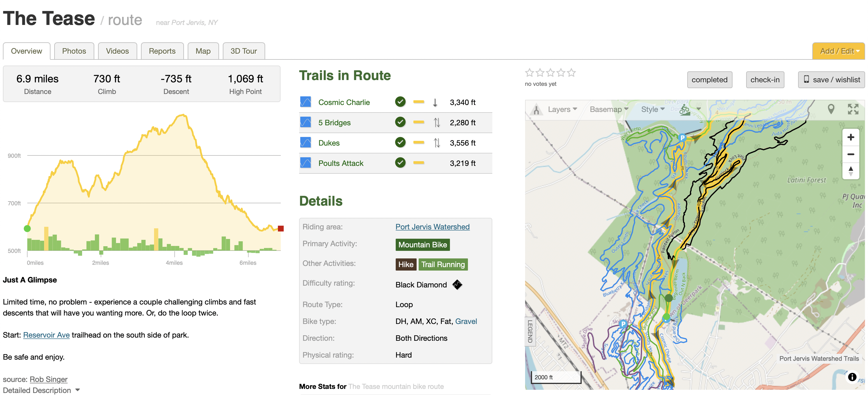This screenshot has width=868, height=395.
Task: Click the biking activity icon on map toolbar
Action: coord(684,109)
